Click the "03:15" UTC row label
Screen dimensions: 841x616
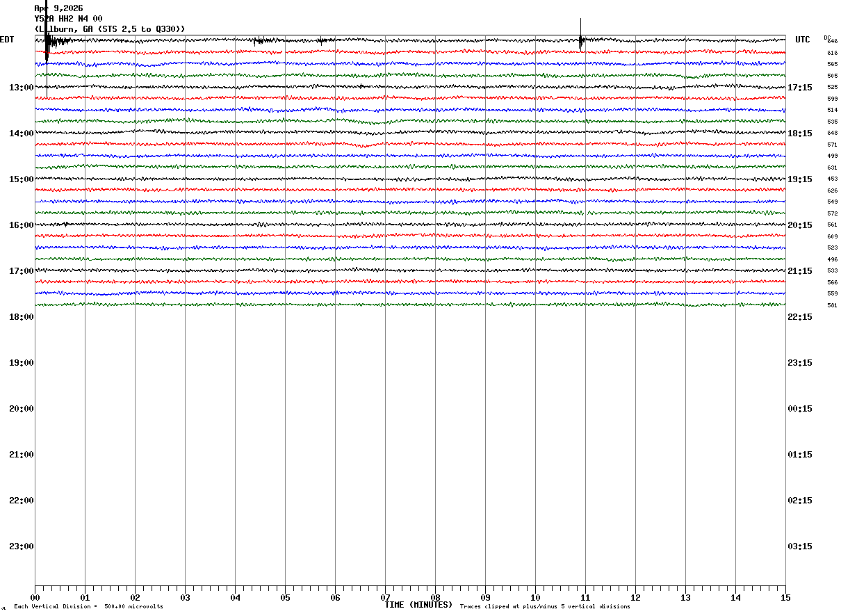click(x=800, y=546)
